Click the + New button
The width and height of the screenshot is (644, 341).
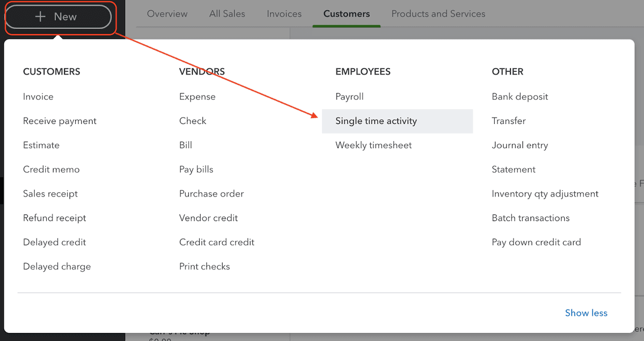[58, 17]
